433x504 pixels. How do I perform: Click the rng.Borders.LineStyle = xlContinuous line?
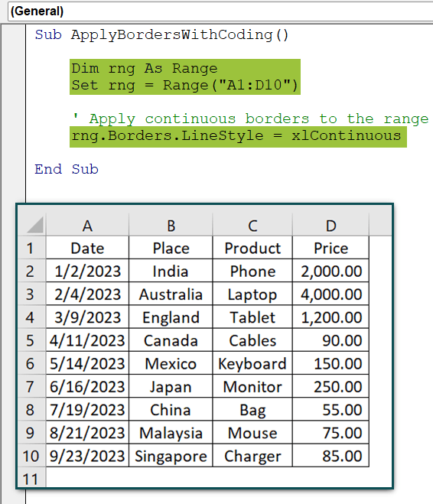coord(236,135)
